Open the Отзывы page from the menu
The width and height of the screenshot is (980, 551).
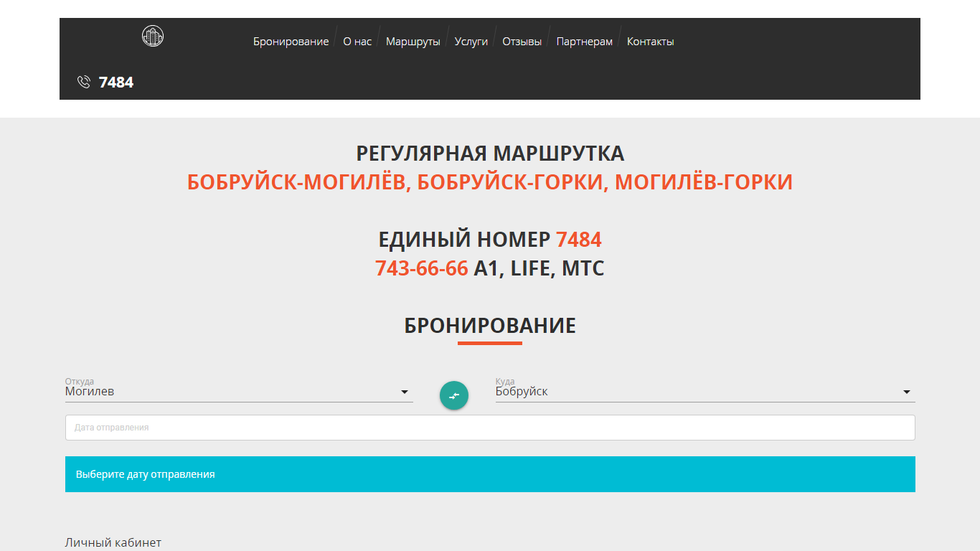tap(522, 42)
